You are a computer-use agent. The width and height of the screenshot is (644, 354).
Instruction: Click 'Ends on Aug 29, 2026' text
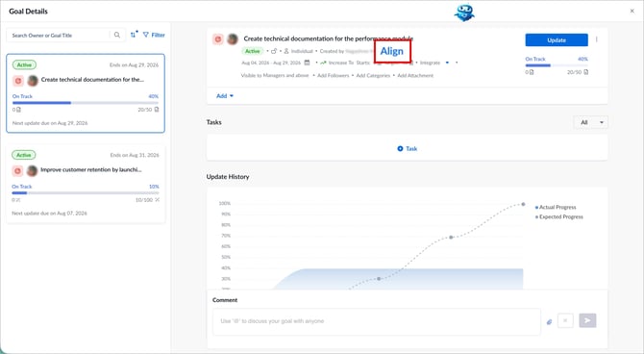(x=134, y=65)
